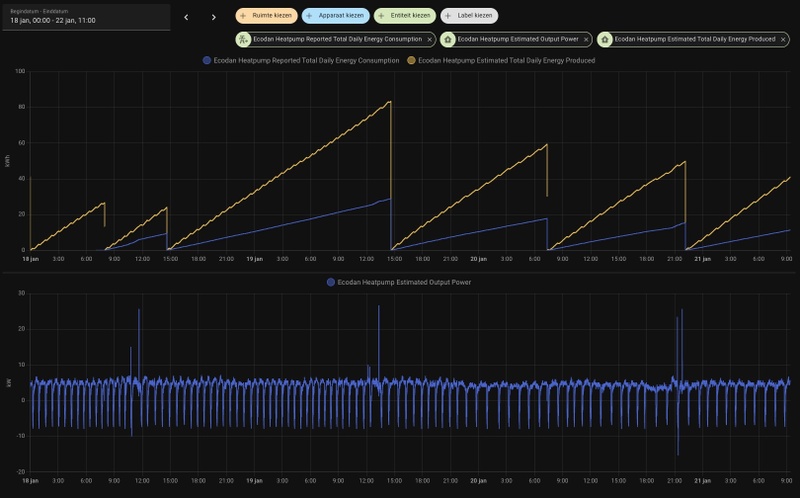
Task: Click '21 jan' label on lower chart axis
Action: pyautogui.click(x=703, y=481)
